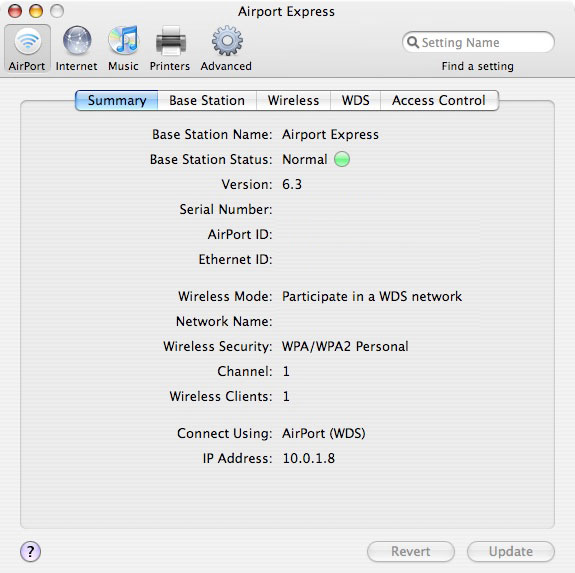Click the Channel value 1

[286, 371]
